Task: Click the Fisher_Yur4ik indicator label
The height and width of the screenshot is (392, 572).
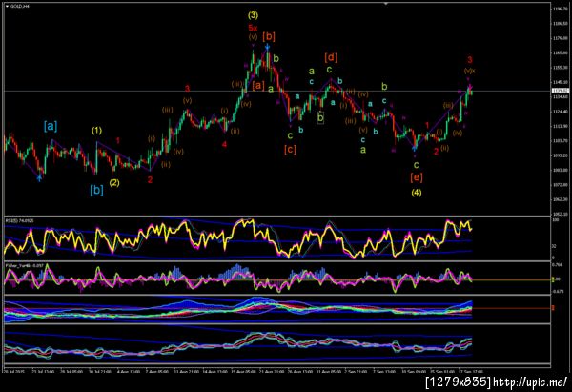Action: (25, 265)
